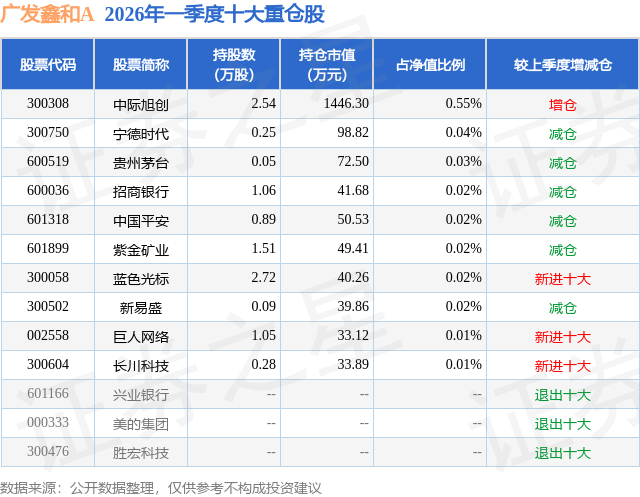Image resolution: width=640 pixels, height=497 pixels.
Task: Click the 0.04% net value ratio
Action: tap(463, 133)
